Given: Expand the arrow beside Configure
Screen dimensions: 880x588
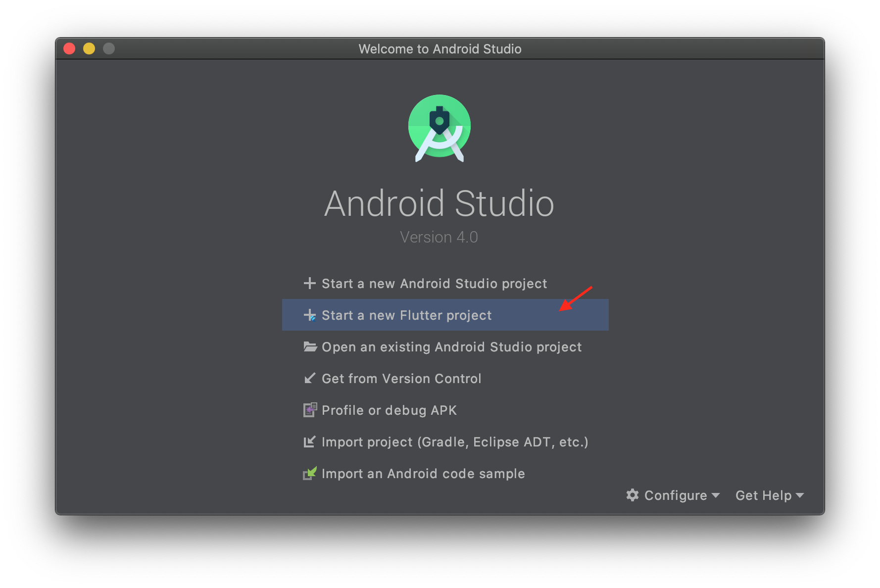Looking at the screenshot, I should click(x=715, y=495).
